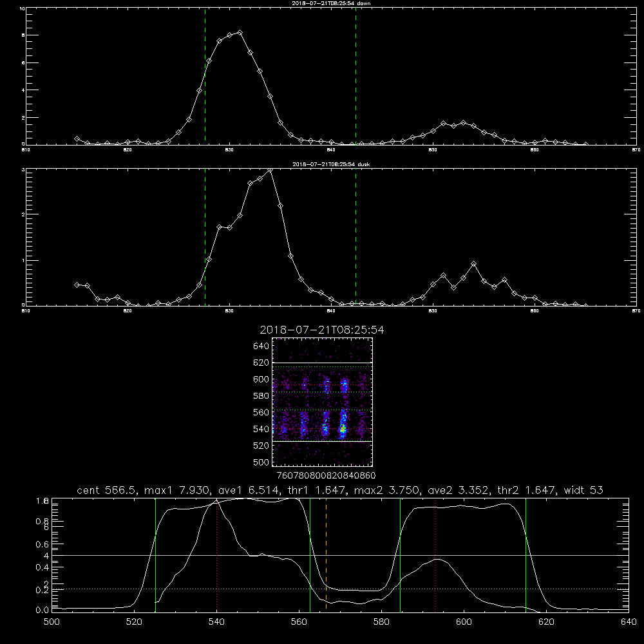Click the "600" label on bottom plot x-axis

(x=464, y=622)
